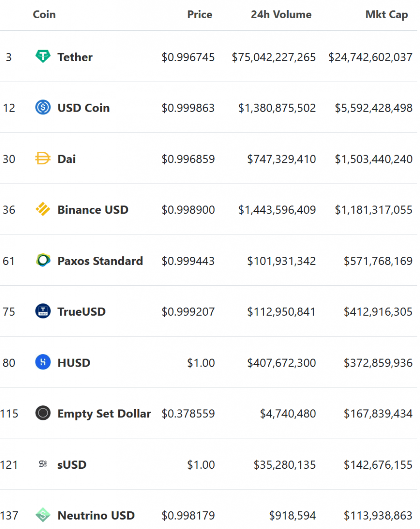Click the Tether coin logo icon
The height and width of the screenshot is (529, 420).
[x=43, y=57]
